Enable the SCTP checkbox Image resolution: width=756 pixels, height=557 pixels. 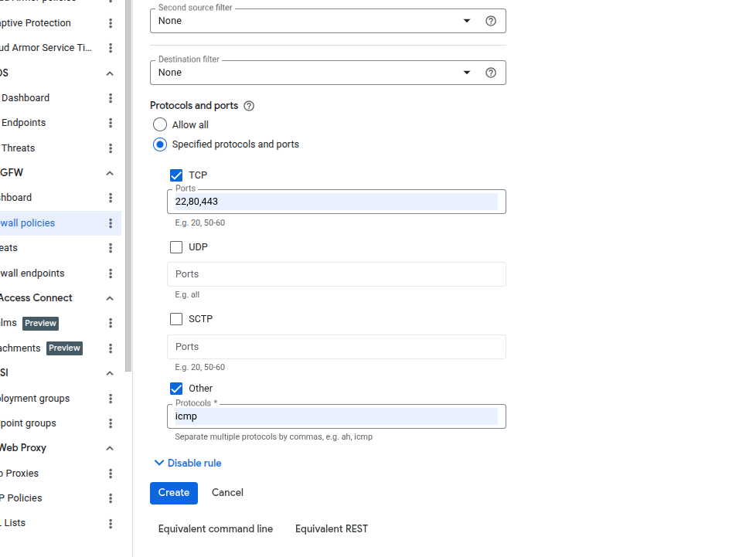click(176, 319)
